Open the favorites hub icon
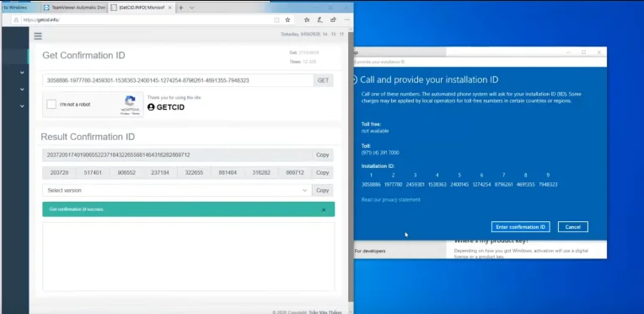This screenshot has width=644, height=314. point(307,19)
